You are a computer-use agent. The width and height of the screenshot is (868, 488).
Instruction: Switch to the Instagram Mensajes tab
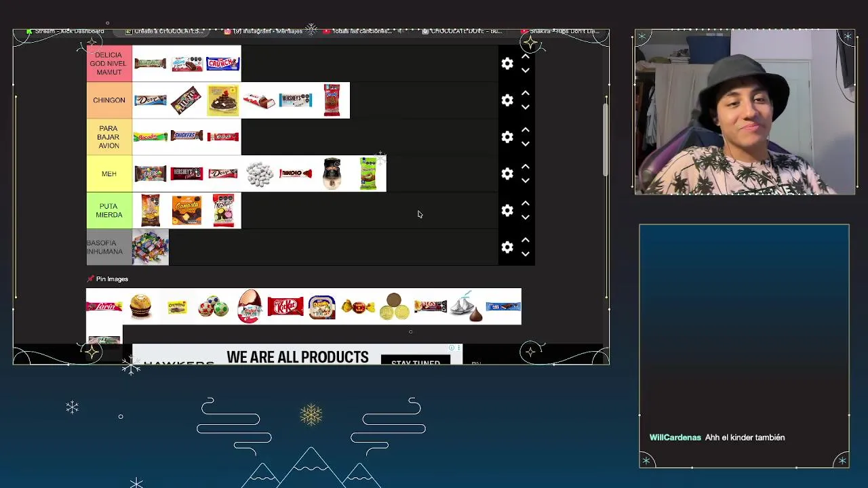tap(264, 31)
